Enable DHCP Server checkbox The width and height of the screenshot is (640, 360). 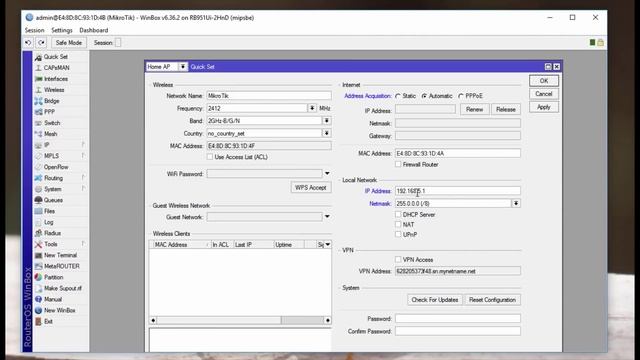pyautogui.click(x=398, y=214)
